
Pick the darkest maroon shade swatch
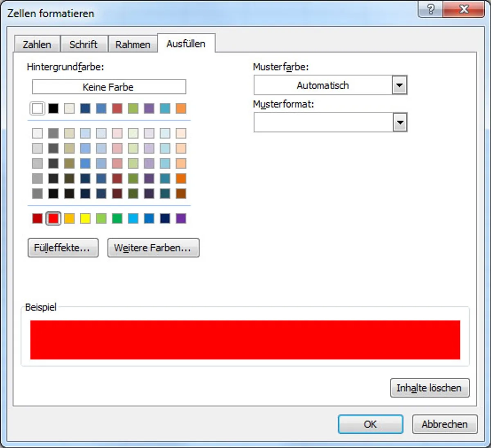tap(117, 193)
